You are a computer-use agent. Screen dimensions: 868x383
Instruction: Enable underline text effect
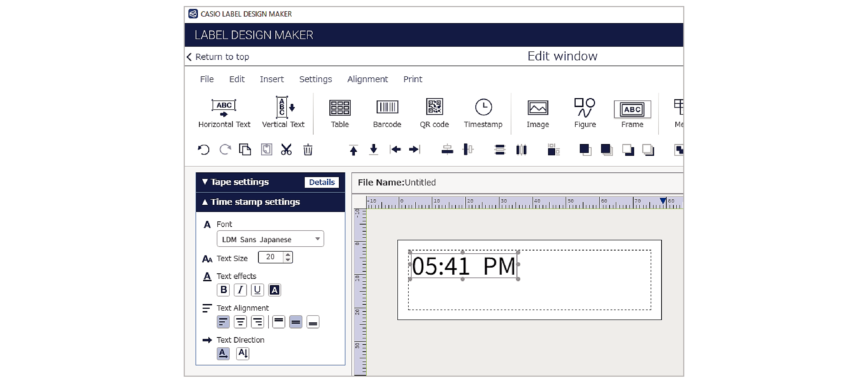point(257,290)
